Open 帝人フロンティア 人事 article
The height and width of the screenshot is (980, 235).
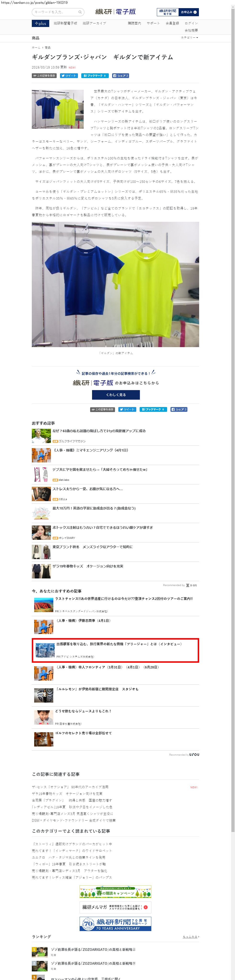pos(107,667)
